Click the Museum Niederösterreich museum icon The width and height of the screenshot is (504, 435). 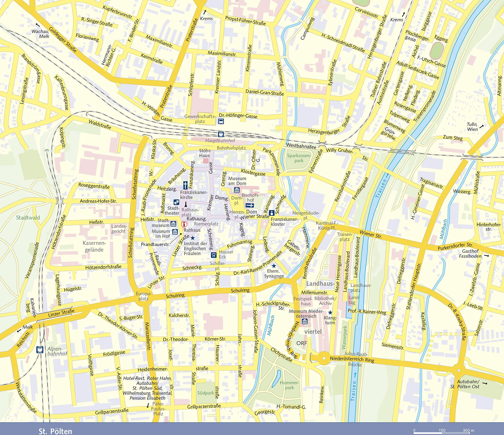coord(305,321)
